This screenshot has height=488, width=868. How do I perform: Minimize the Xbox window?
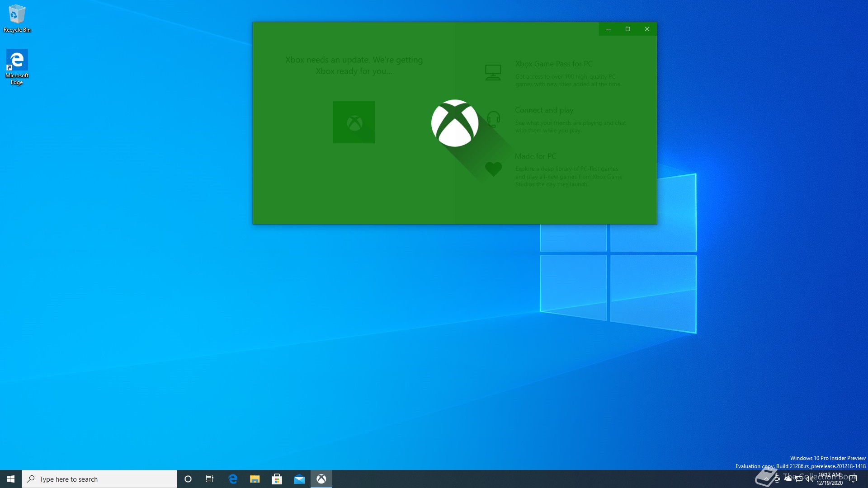click(x=609, y=29)
